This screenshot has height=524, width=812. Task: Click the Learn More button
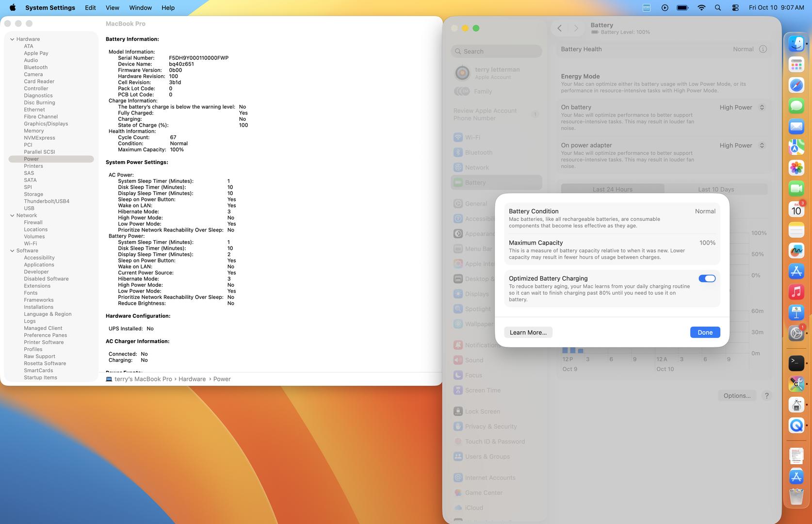click(528, 332)
